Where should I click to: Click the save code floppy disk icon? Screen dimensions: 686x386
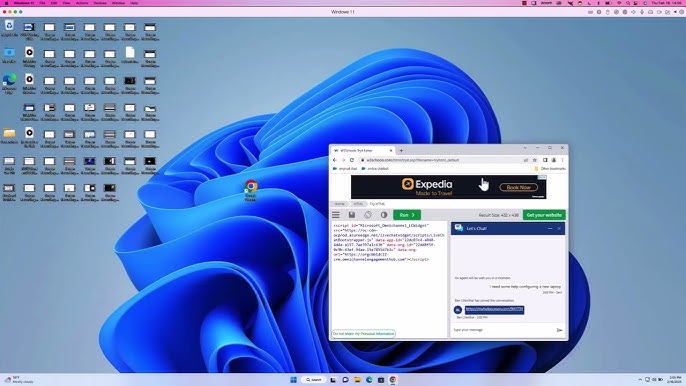tap(352, 215)
